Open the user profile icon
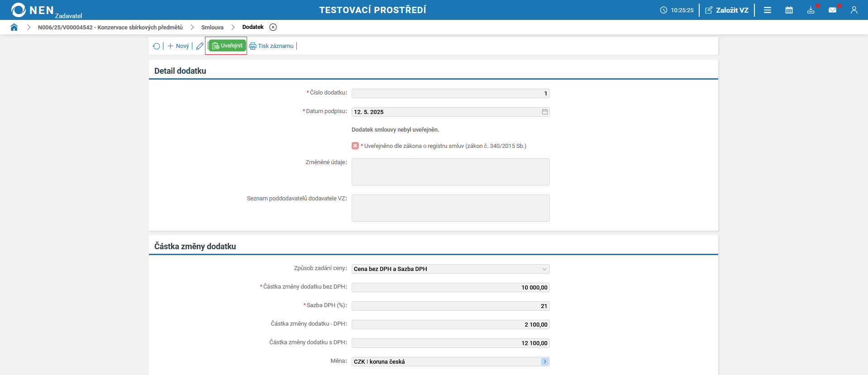Screen dimensions: 868x375 pos(854,10)
